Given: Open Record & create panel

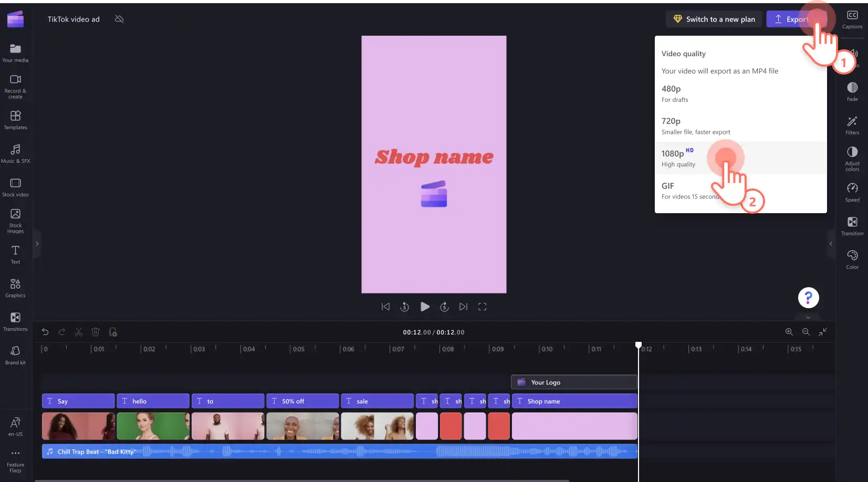Looking at the screenshot, I should (15, 87).
